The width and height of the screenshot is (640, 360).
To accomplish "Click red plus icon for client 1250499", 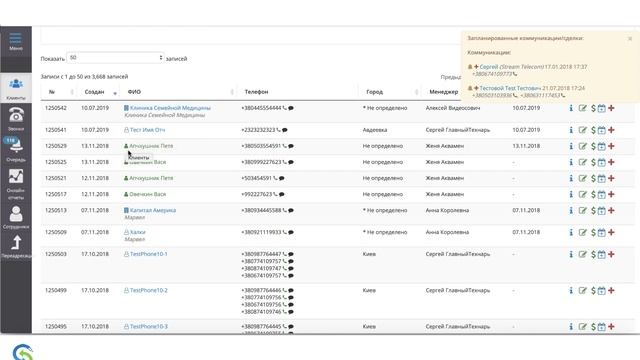I will (611, 291).
